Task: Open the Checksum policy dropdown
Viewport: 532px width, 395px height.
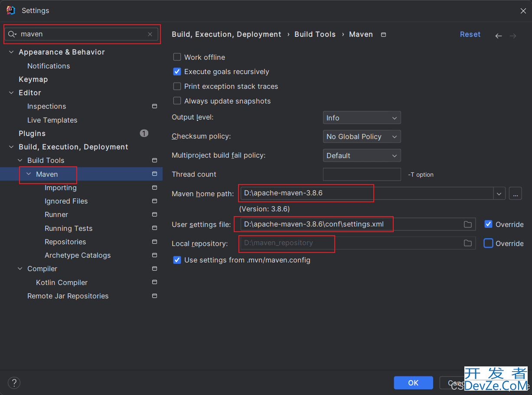Action: [362, 136]
